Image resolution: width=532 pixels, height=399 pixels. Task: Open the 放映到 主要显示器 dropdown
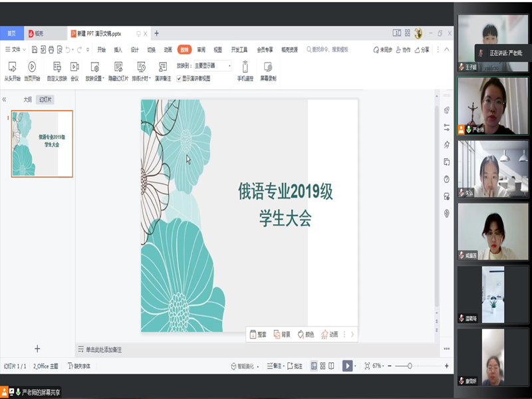click(x=212, y=66)
